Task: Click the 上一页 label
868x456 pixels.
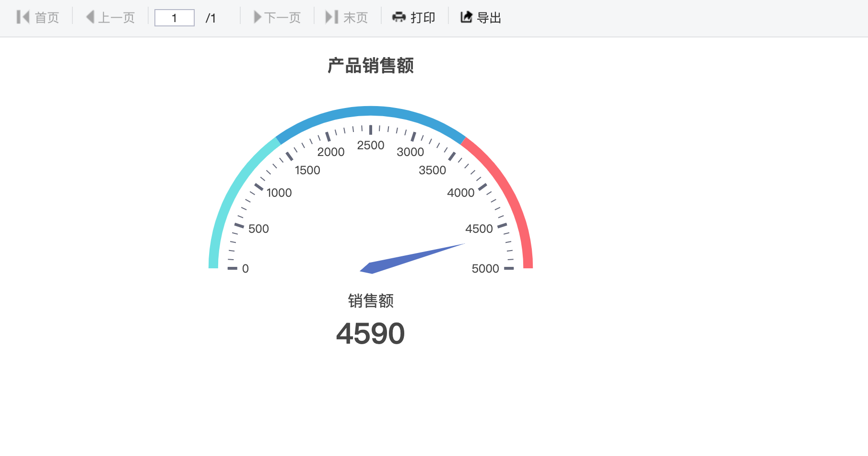Action: click(x=116, y=18)
